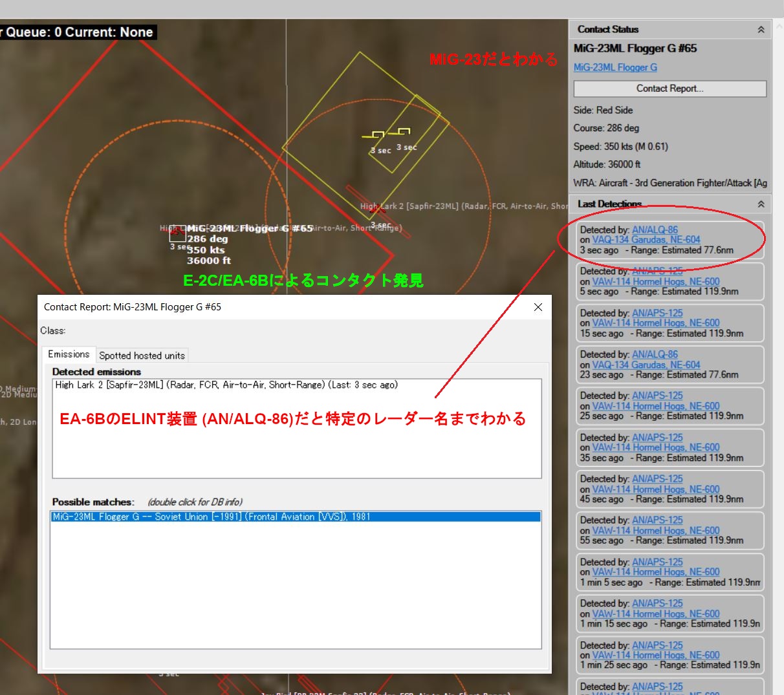Select the left yellow friendly aircraft icon
This screenshot has width=784, height=695.
pos(375,135)
